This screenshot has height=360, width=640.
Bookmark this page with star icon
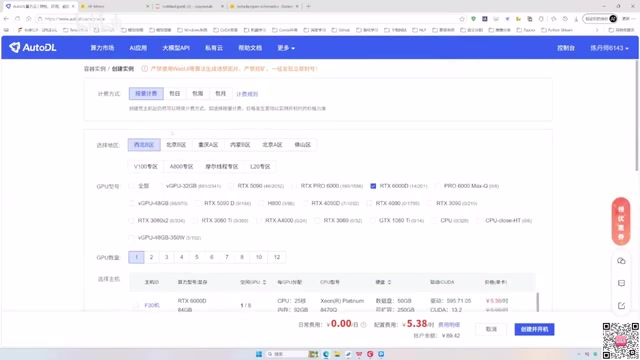point(462,19)
